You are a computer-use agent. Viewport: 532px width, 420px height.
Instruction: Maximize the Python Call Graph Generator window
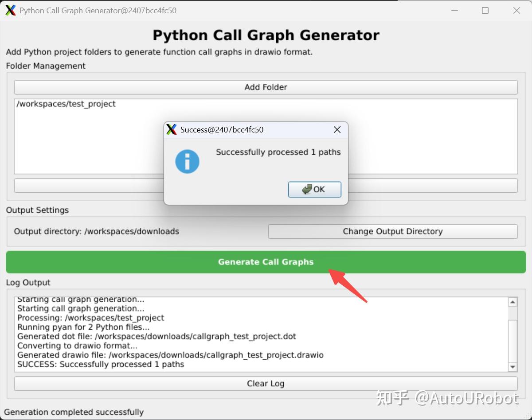(x=485, y=10)
